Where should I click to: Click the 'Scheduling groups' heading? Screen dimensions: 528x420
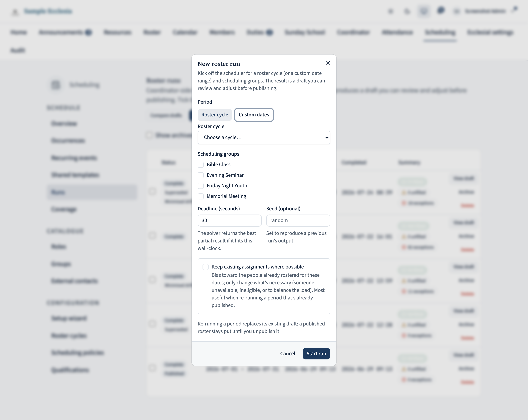218,154
